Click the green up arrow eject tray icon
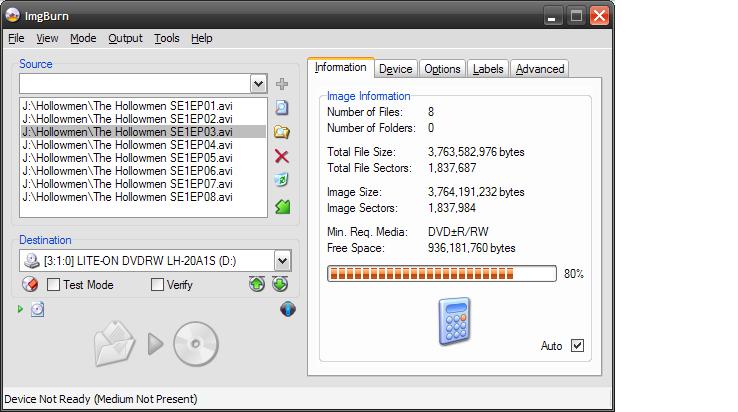 [257, 284]
